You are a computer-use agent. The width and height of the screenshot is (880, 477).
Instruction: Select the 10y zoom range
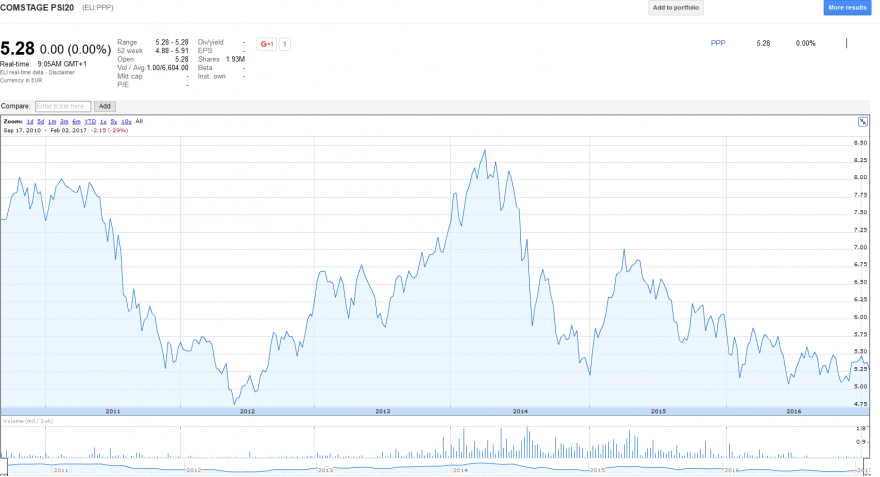pyautogui.click(x=126, y=122)
